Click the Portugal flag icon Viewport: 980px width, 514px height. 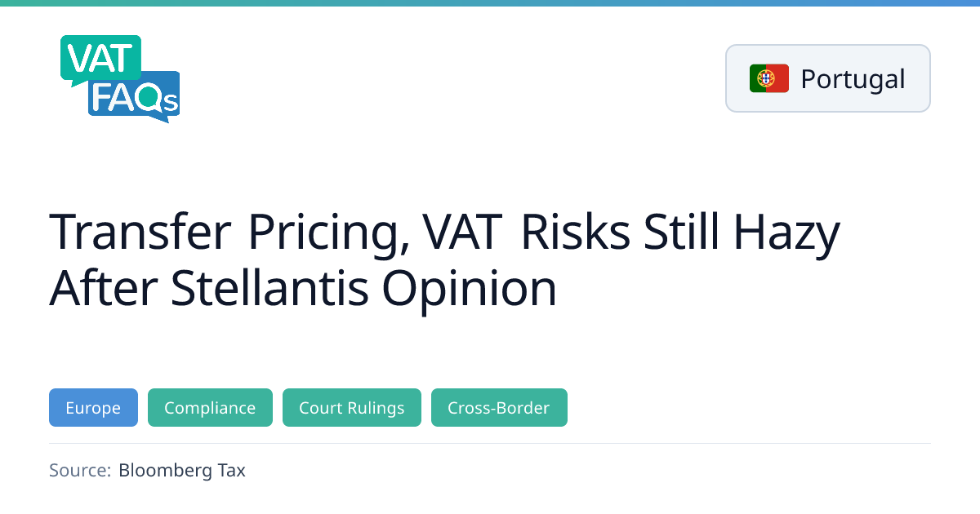click(x=768, y=78)
